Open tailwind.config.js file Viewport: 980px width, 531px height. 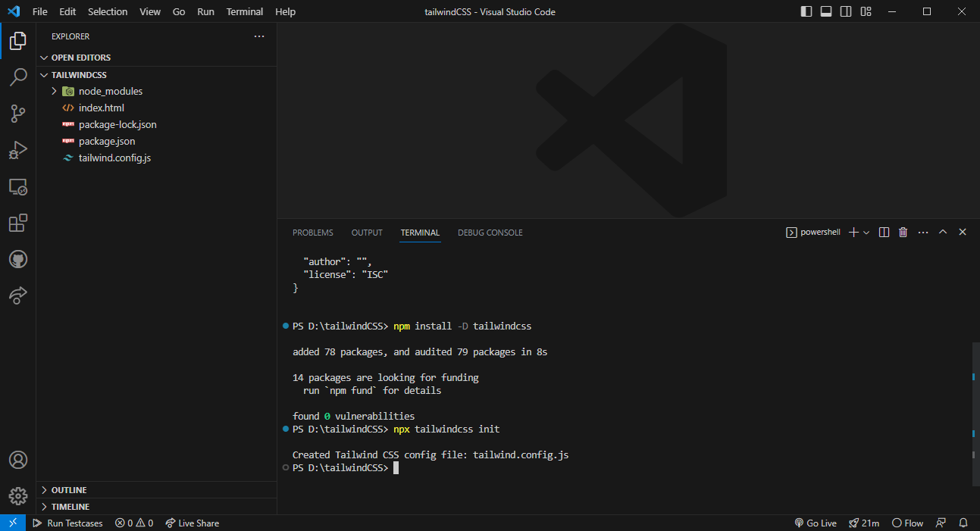pyautogui.click(x=114, y=158)
